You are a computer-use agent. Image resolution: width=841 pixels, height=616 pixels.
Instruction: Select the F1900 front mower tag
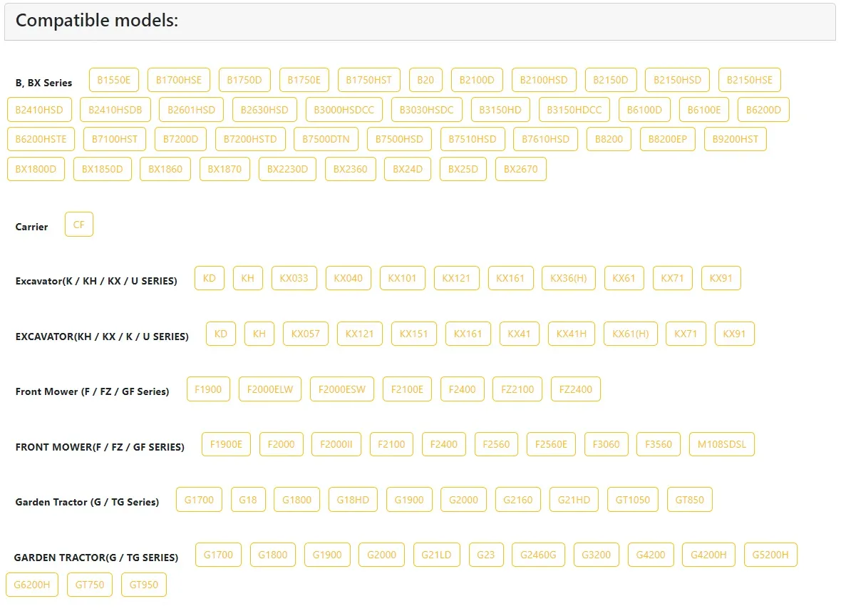click(208, 389)
